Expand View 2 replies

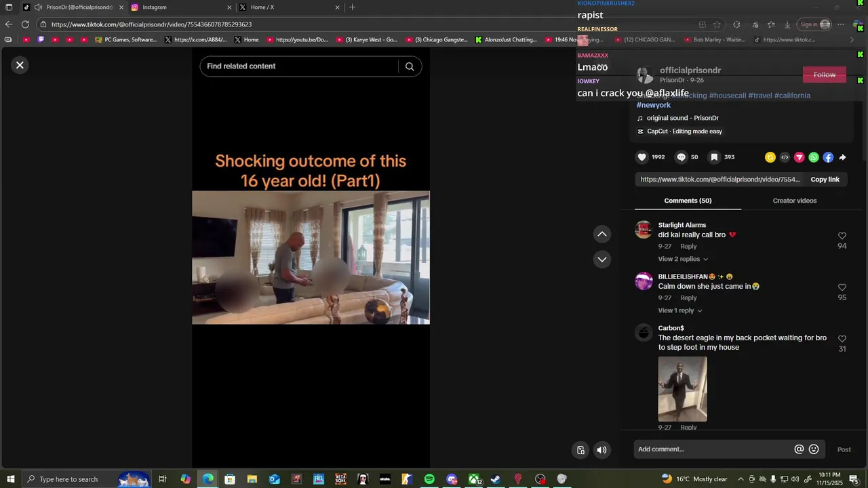(x=683, y=259)
